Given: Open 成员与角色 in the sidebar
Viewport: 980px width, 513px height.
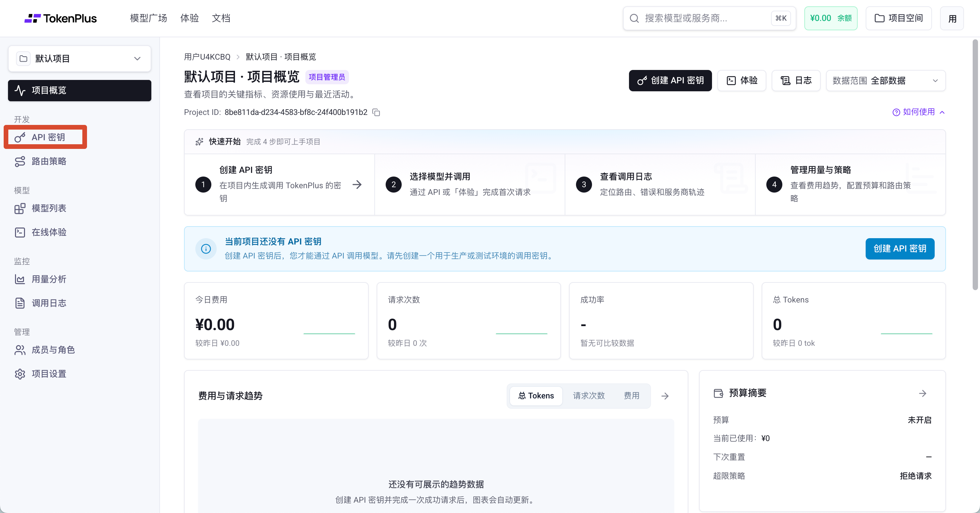Looking at the screenshot, I should tap(80, 350).
